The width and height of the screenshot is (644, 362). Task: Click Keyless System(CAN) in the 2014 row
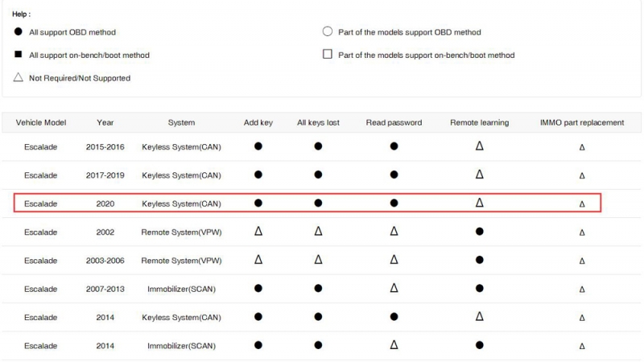point(181,317)
